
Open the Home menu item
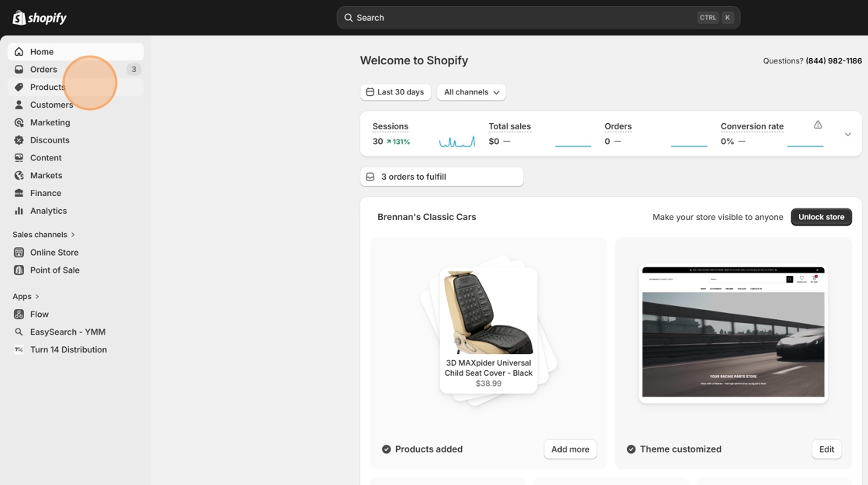[76, 51]
